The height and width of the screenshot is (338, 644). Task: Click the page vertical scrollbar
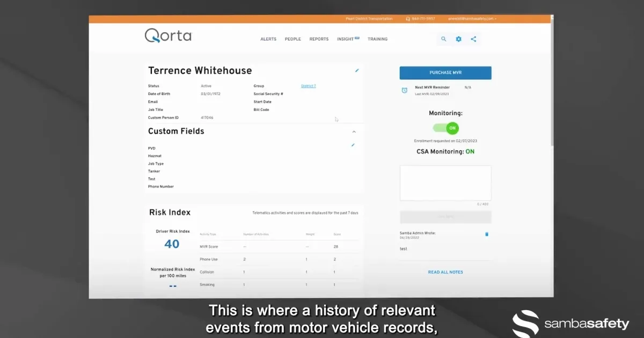(552, 80)
